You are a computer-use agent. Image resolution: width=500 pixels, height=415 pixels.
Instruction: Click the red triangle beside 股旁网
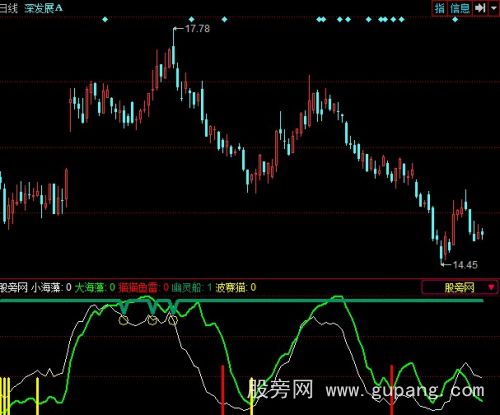[491, 287]
